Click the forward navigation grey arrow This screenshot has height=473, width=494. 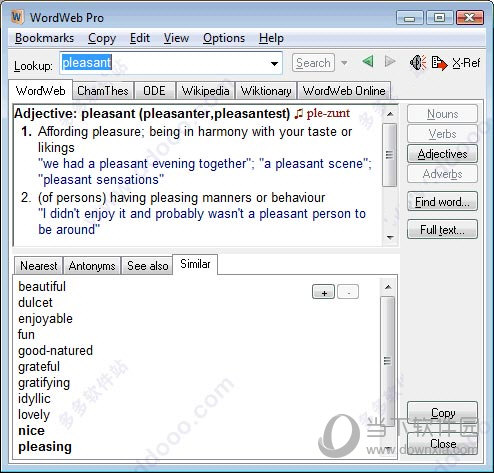(x=390, y=62)
